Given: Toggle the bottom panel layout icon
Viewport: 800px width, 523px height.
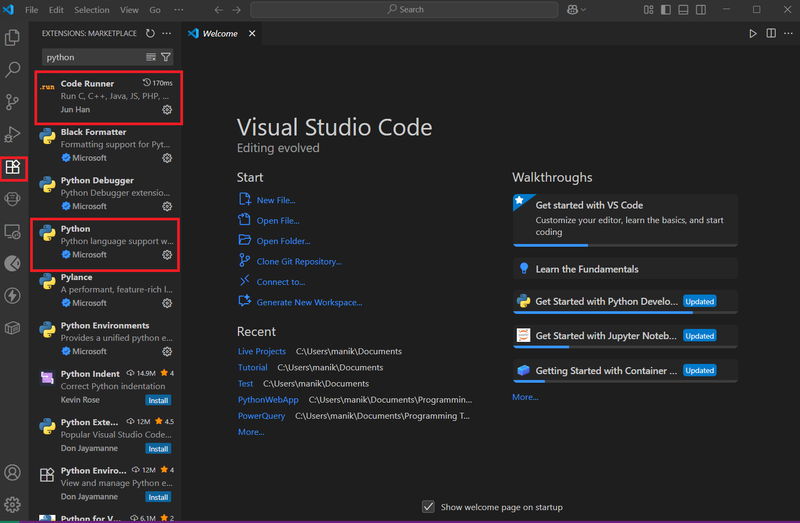Looking at the screenshot, I should point(683,10).
